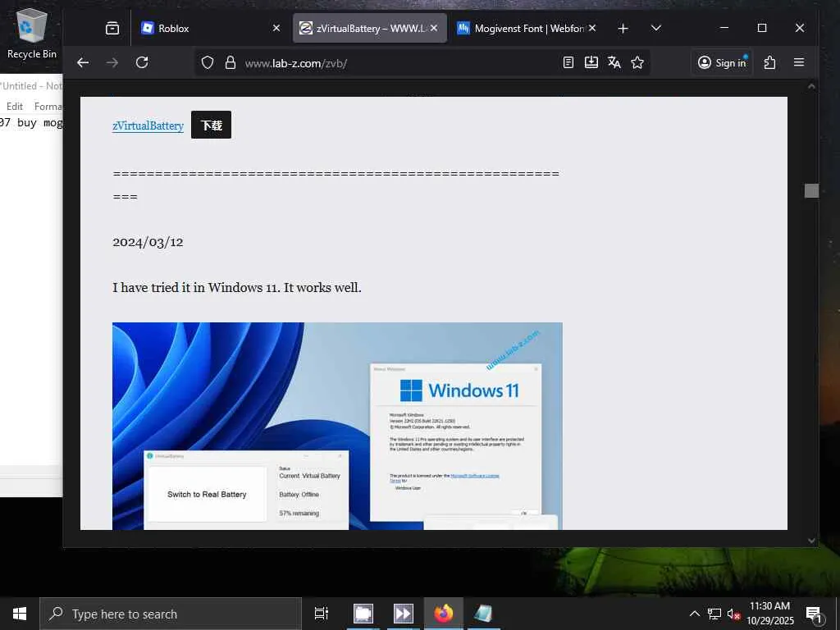This screenshot has height=630, width=840.
Task: Close the zVirtualBattery tab
Action: tap(434, 28)
